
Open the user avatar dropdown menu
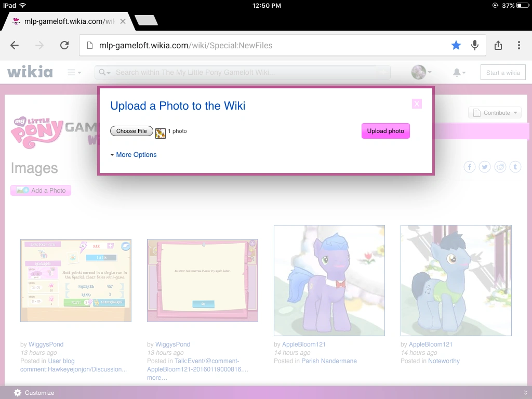[x=421, y=73]
